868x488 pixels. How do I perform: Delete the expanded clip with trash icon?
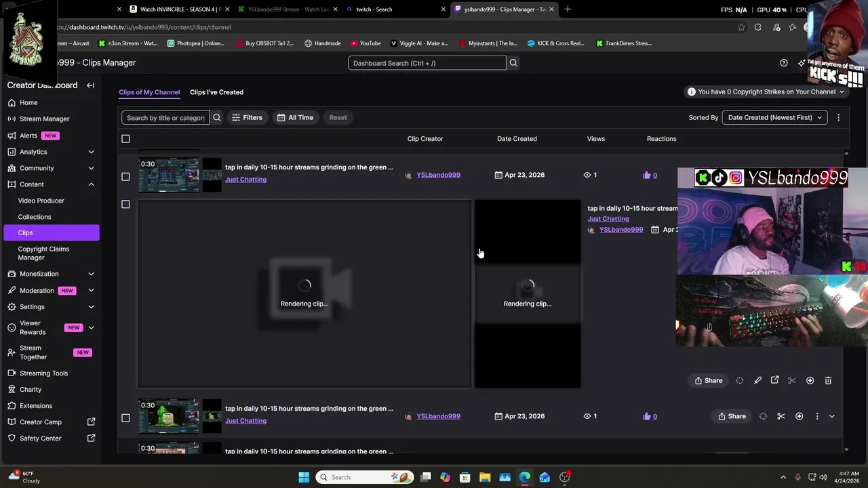(828, 381)
